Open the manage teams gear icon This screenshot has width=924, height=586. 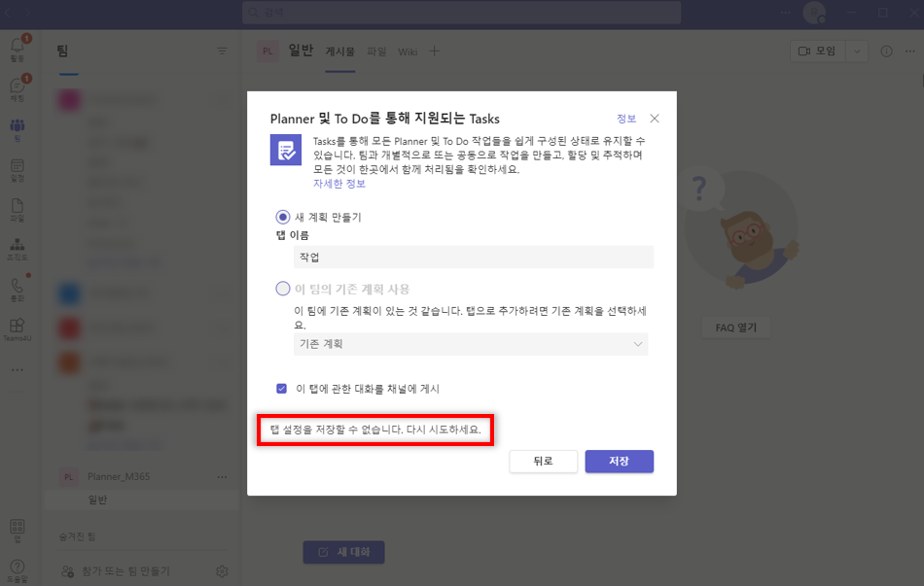click(222, 571)
